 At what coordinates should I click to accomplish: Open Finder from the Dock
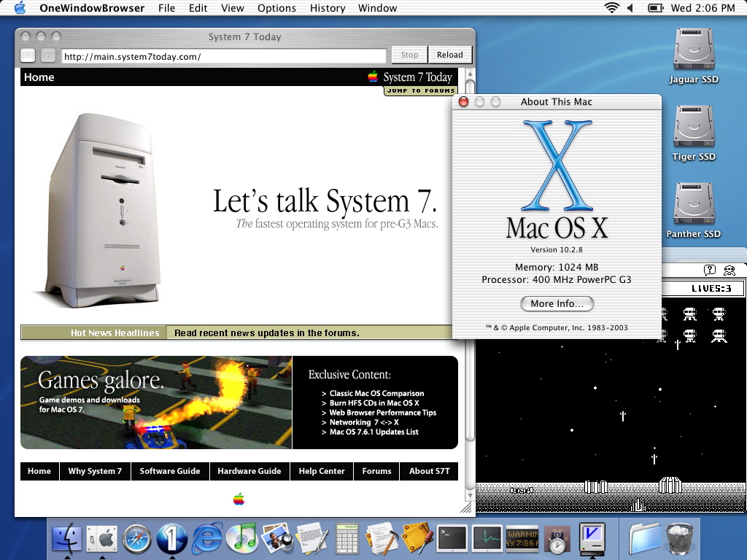[66, 539]
